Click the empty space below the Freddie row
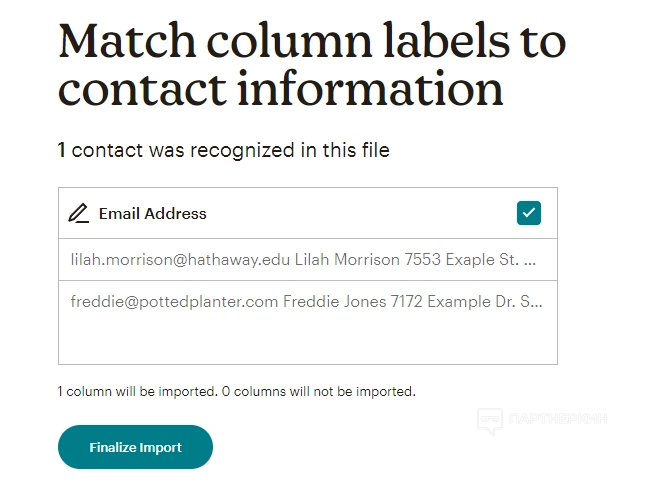 pyautogui.click(x=307, y=340)
